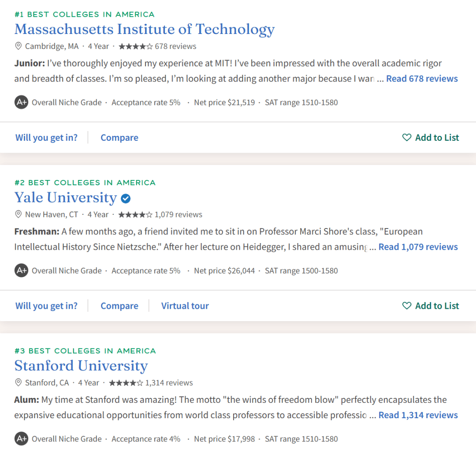Open Stanford University profile link
This screenshot has height=457, width=476.
pos(81,366)
